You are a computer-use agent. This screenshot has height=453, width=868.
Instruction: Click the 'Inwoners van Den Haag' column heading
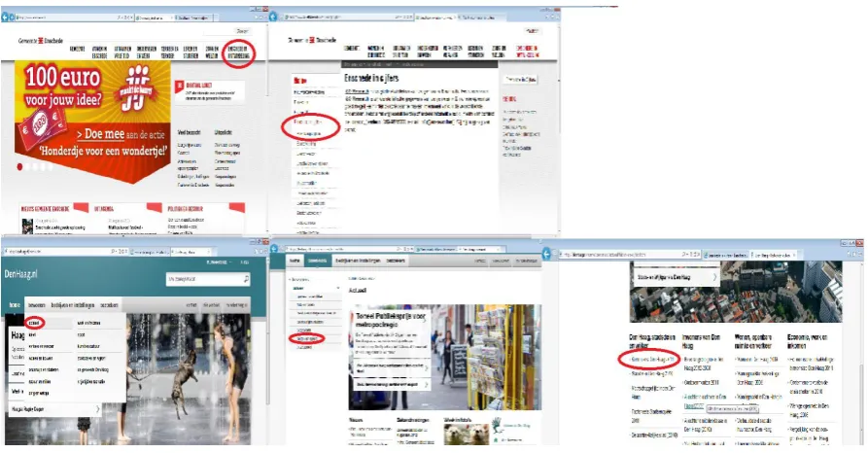(702, 341)
